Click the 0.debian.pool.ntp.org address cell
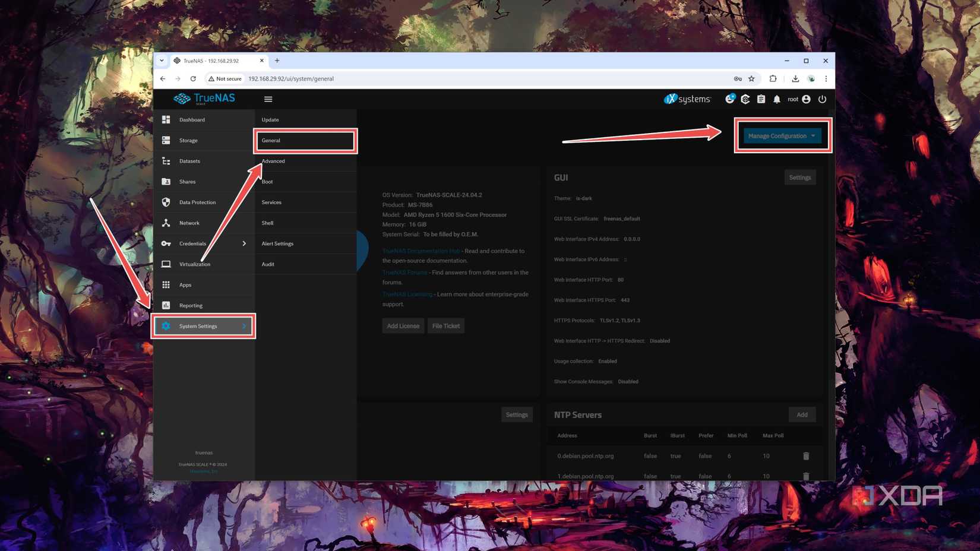Image resolution: width=980 pixels, height=551 pixels. coord(586,456)
